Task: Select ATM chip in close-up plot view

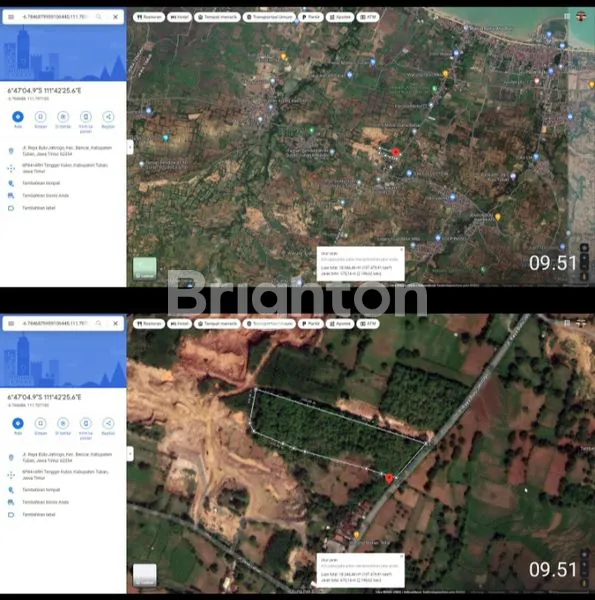Action: tap(368, 324)
